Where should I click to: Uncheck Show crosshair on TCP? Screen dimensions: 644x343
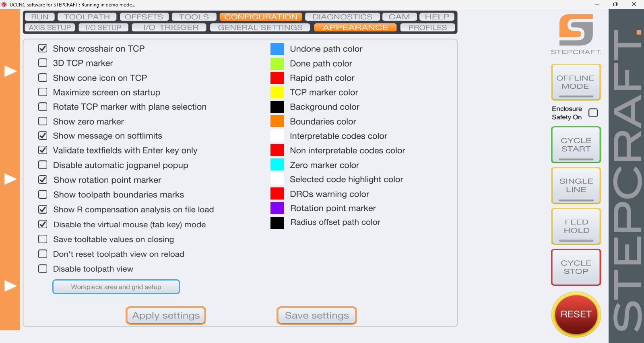(x=43, y=48)
